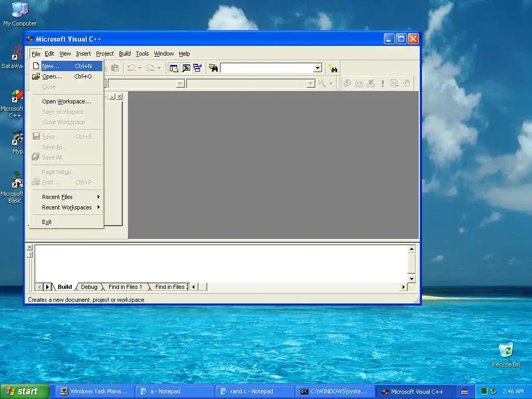Screen dimensions: 532x399
Task: Open the Edit menu
Action: pos(49,54)
